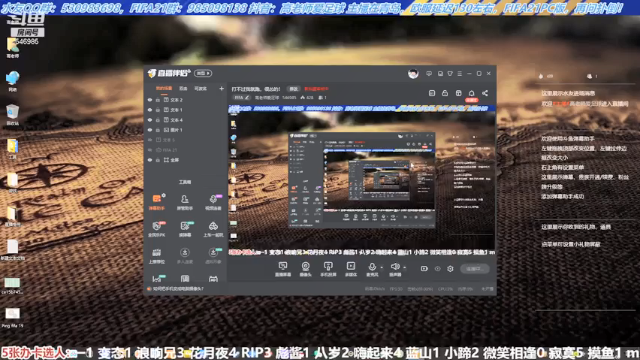Open the green spreadsheet file on the desktop

point(12,285)
